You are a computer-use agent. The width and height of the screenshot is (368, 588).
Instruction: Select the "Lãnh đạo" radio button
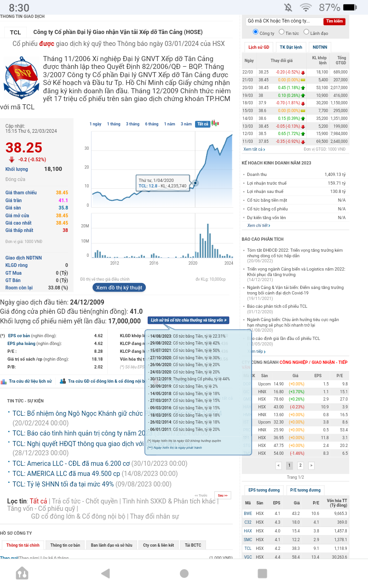pyautogui.click(x=306, y=33)
